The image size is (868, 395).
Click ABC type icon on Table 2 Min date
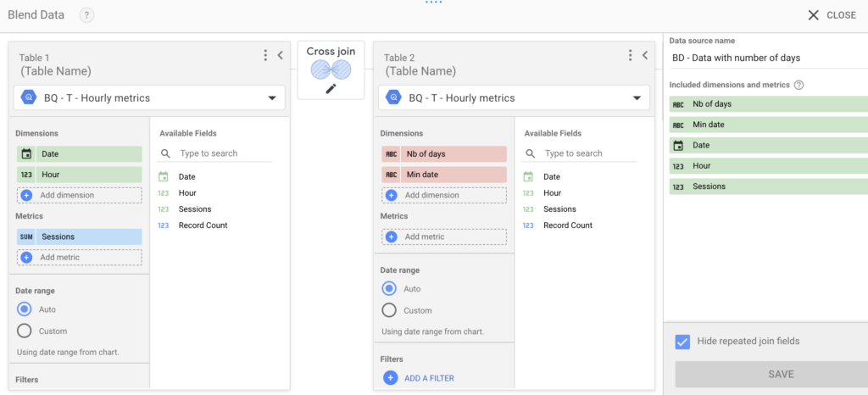pos(392,175)
